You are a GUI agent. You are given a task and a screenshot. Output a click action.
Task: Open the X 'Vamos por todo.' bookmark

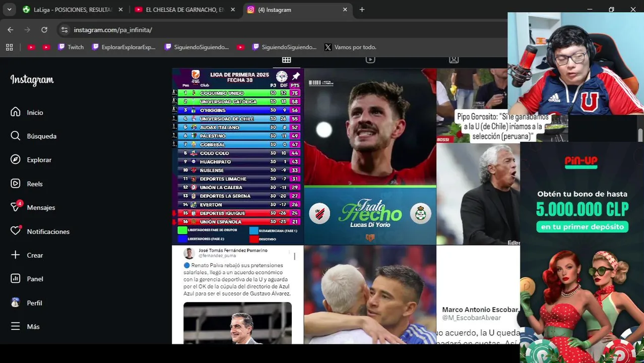point(350,47)
